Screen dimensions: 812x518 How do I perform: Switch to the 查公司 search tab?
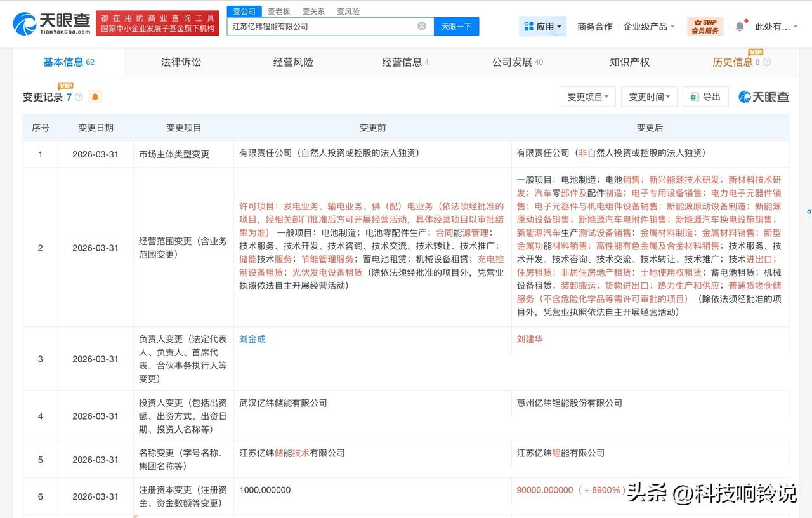[244, 11]
